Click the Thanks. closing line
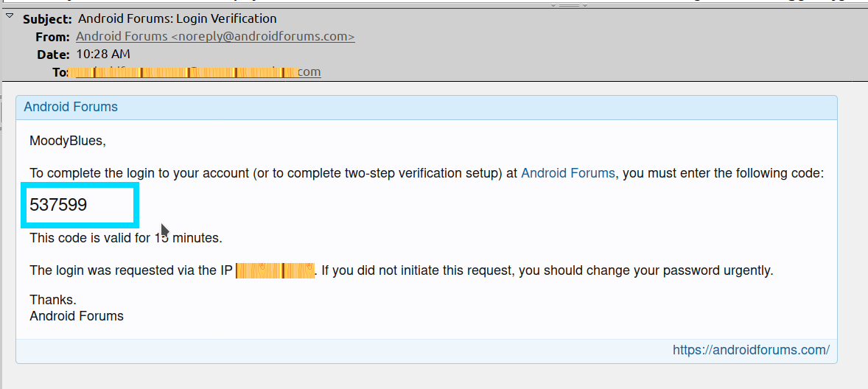Image resolution: width=868 pixels, height=389 pixels. 53,300
